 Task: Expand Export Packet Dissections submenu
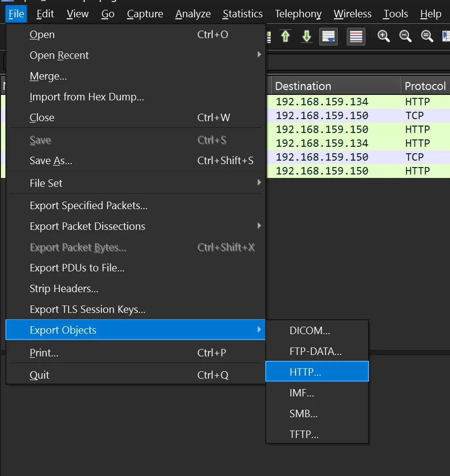[x=135, y=226]
